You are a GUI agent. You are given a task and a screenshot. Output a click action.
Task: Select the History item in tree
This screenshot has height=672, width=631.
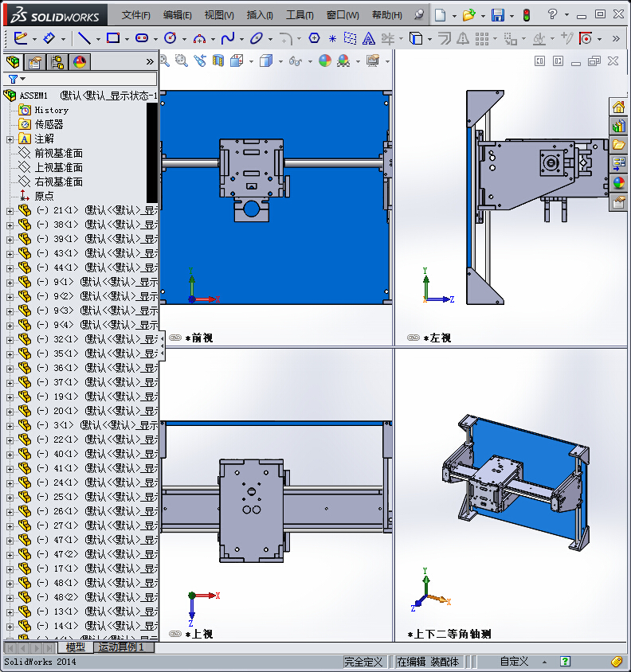pos(51,110)
